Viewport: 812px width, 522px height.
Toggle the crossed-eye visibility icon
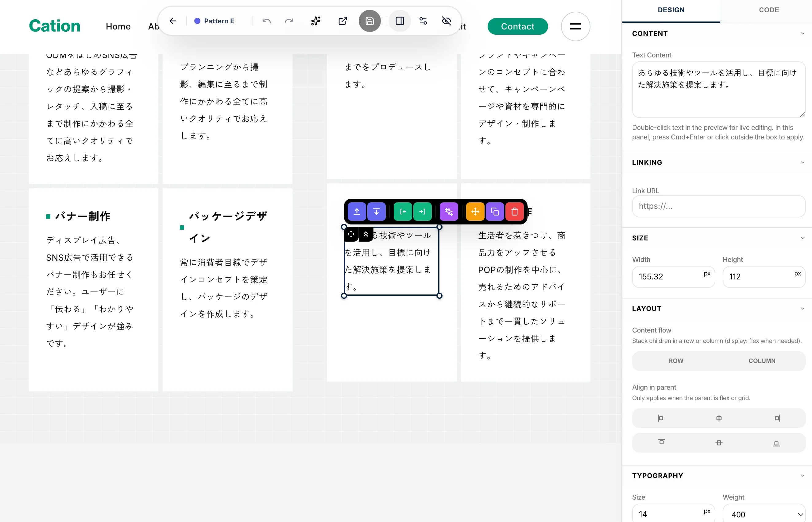[x=447, y=21]
